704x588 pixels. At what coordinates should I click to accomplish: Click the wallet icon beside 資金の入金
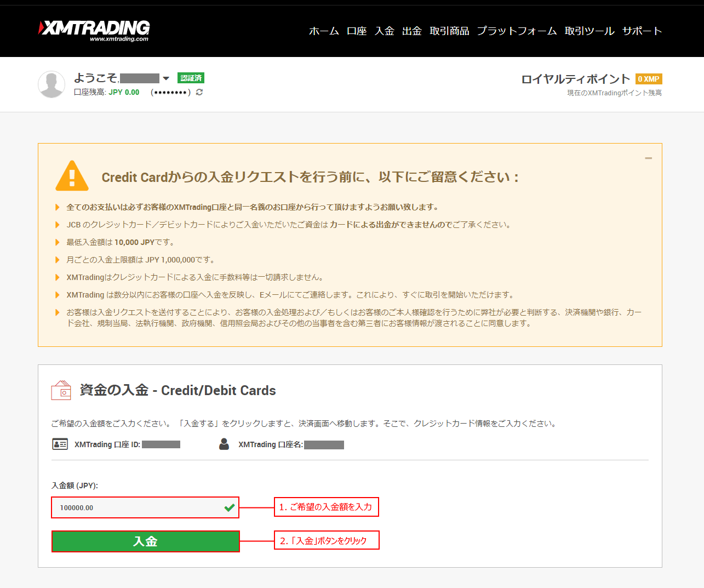(61, 390)
